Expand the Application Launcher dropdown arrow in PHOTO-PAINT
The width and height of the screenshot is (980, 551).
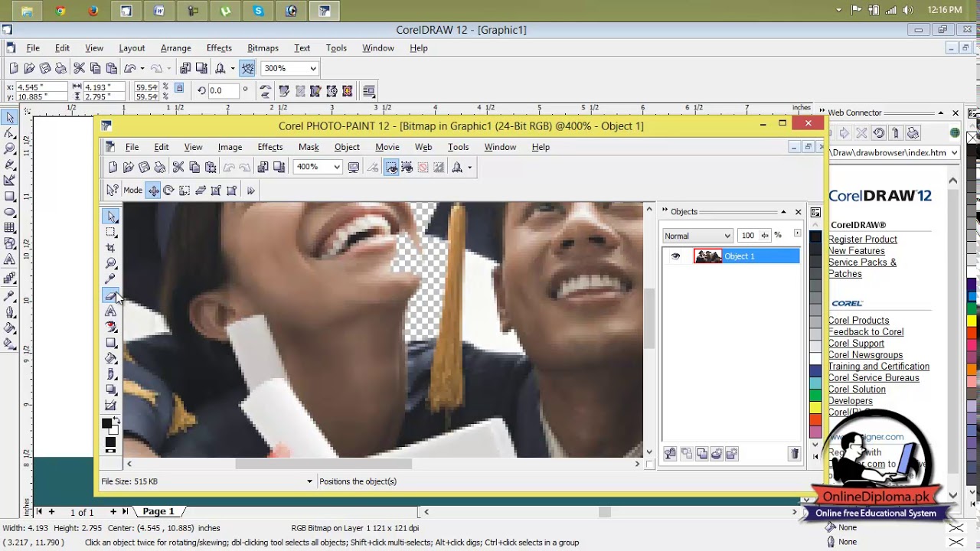pos(469,167)
